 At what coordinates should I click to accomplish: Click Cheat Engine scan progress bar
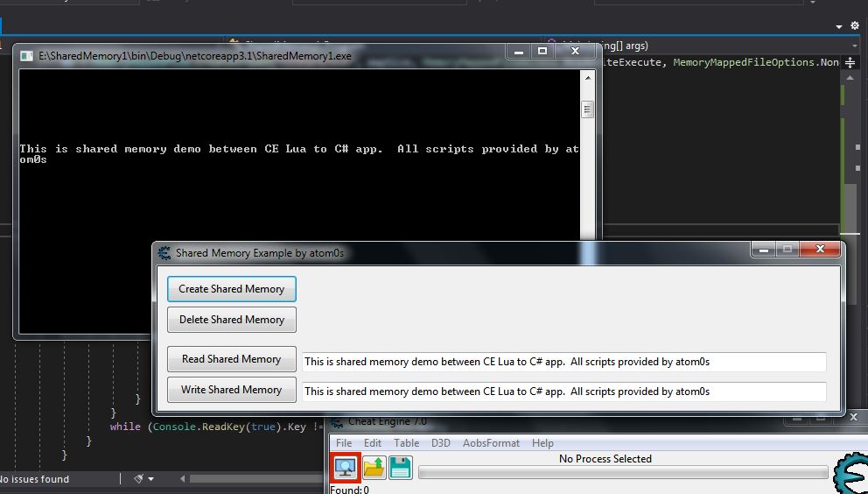point(623,472)
